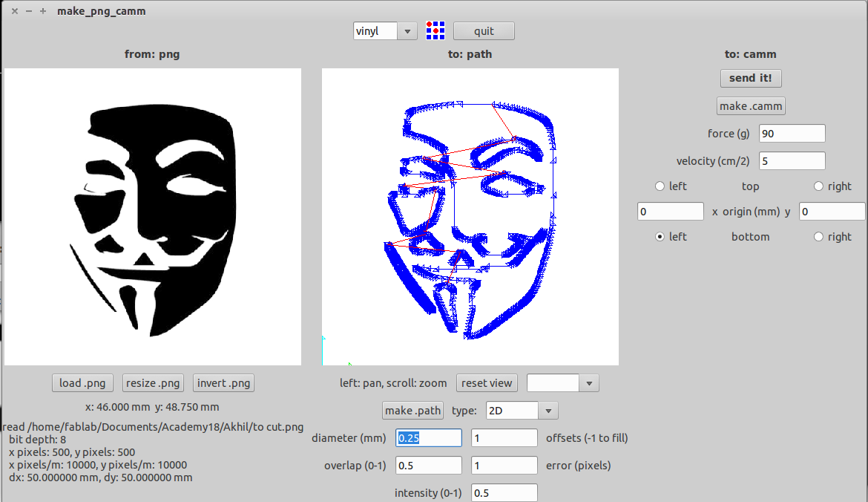This screenshot has height=502, width=868.
Task: Click the intensity (0-1) input field
Action: coord(504,492)
